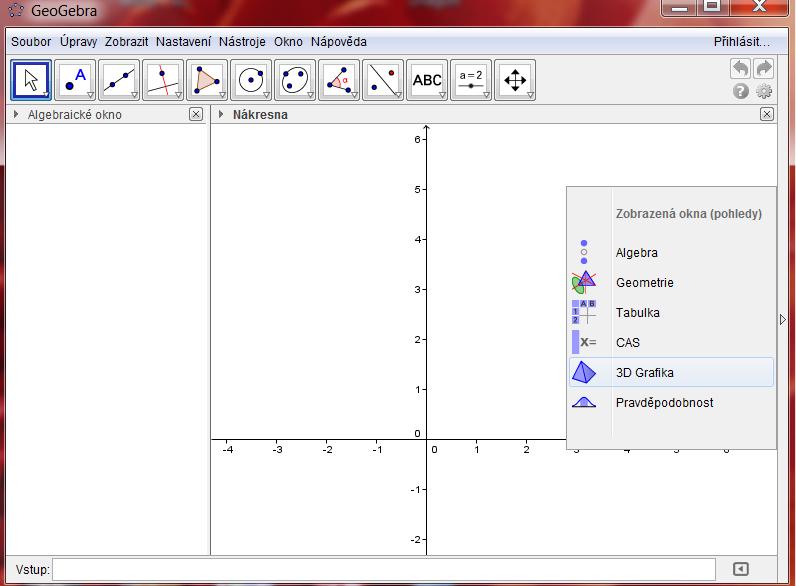Open the Okno menu
The image size is (796, 586).
point(288,42)
